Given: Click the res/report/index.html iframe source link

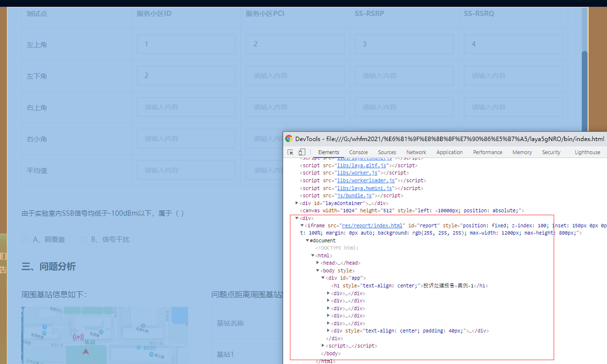Looking at the screenshot, I should (371, 225).
